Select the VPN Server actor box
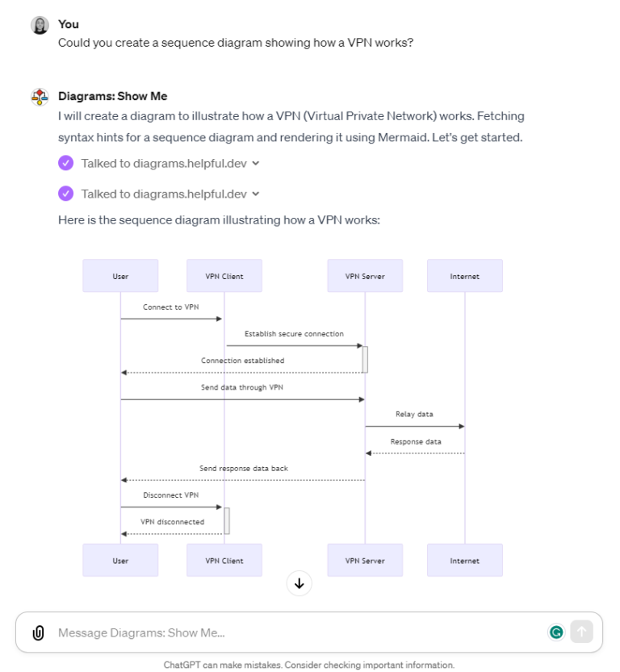The height and width of the screenshot is (672, 620). [x=365, y=275]
